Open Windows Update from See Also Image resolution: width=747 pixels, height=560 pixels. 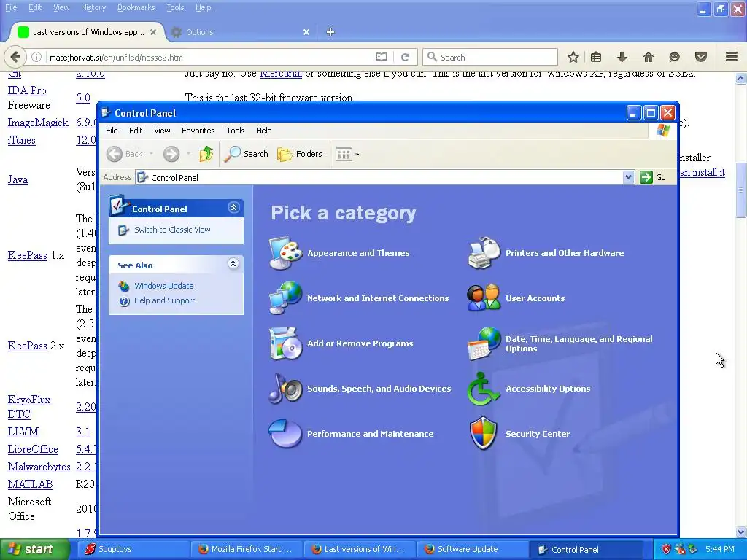tap(164, 286)
